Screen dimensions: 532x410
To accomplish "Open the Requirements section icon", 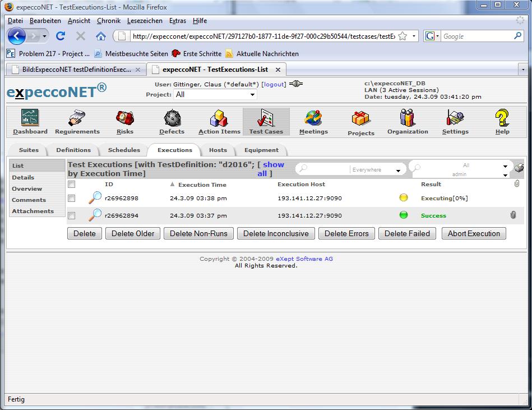I will click(x=77, y=118).
